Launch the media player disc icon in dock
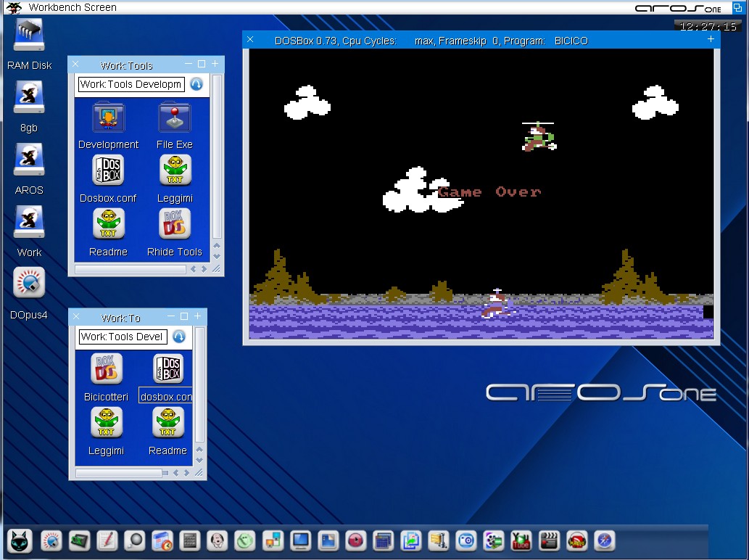This screenshot has width=749, height=560. coord(355,541)
